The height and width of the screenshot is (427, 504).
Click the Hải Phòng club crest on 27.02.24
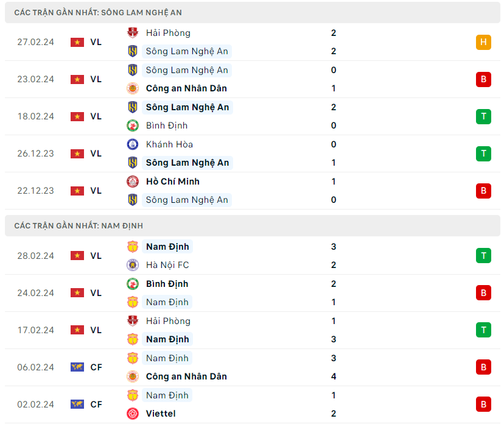(133, 33)
